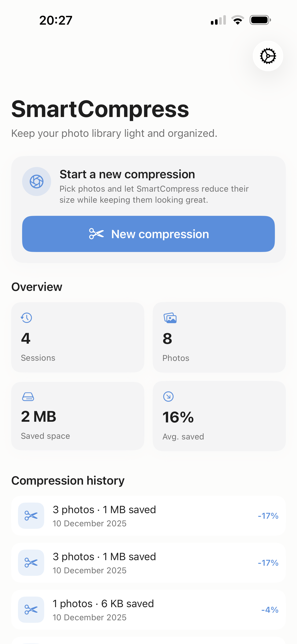The width and height of the screenshot is (297, 644).
Task: Select the 1 photos 6 KB saved entry
Action: (x=148, y=610)
